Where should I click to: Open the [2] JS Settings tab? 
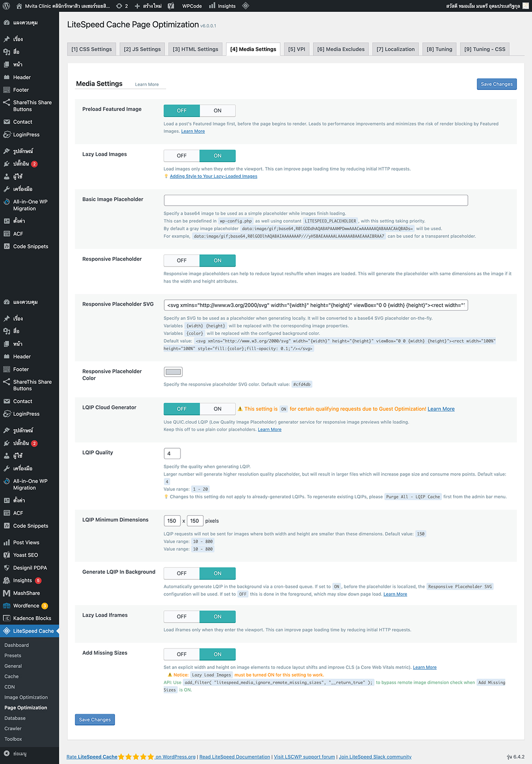click(x=142, y=49)
